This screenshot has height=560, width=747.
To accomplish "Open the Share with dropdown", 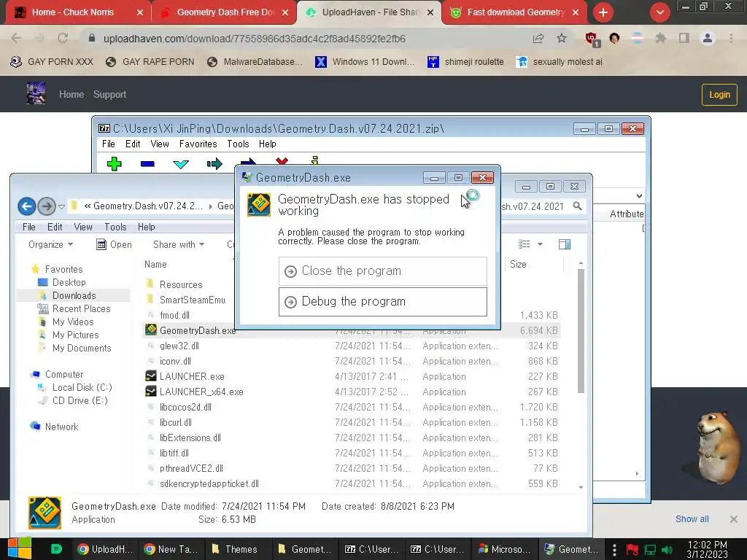I will (179, 244).
